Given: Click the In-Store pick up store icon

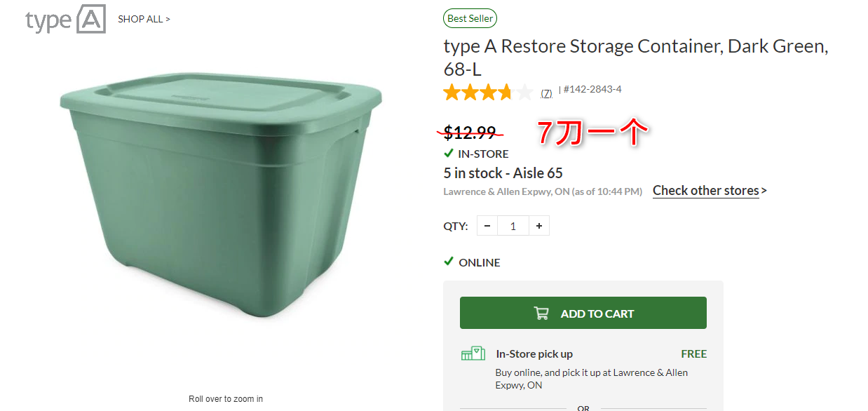Looking at the screenshot, I should (473, 354).
